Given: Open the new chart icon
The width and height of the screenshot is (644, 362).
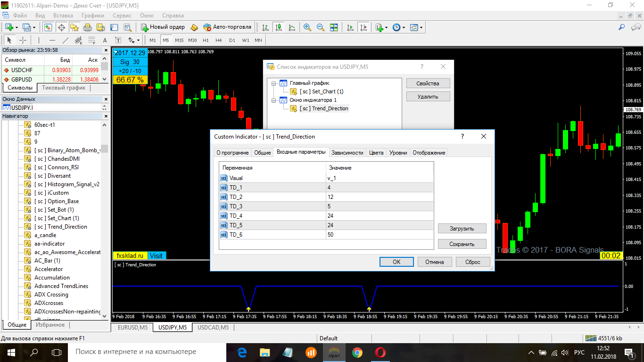Looking at the screenshot, I should 9,27.
